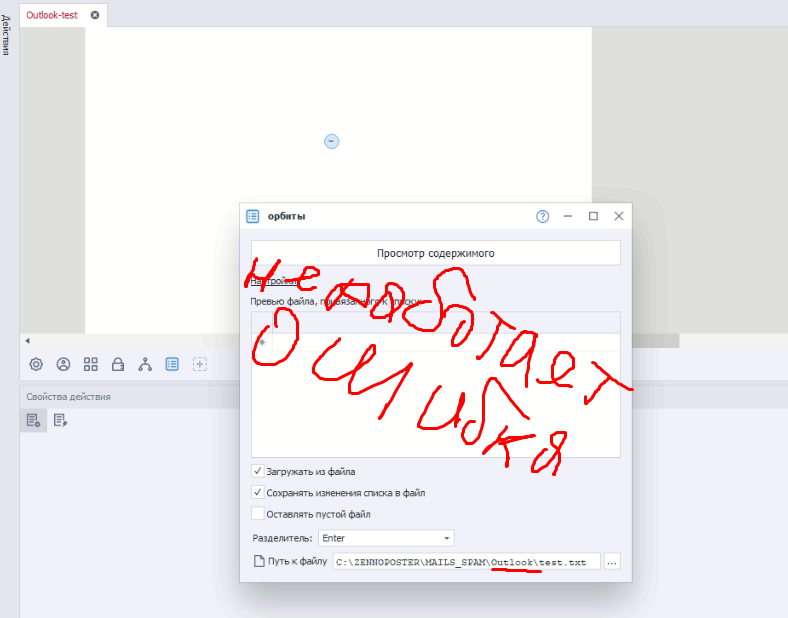Click the branch hierarchy icon
Image resolution: width=788 pixels, height=618 pixels.
point(145,364)
